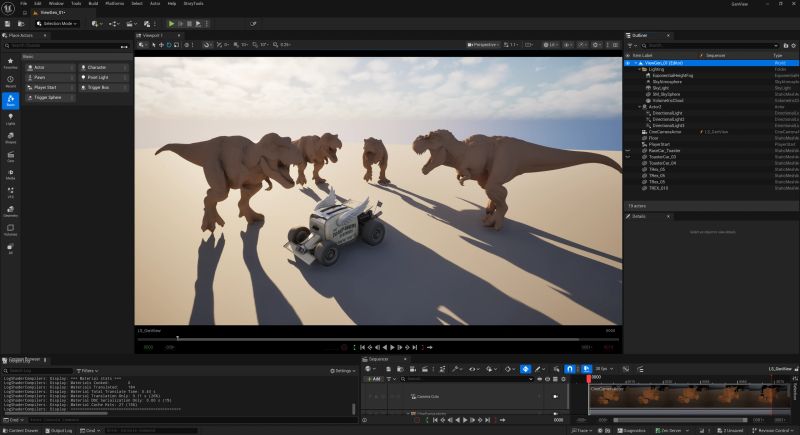Open the Window menu

click(56, 4)
